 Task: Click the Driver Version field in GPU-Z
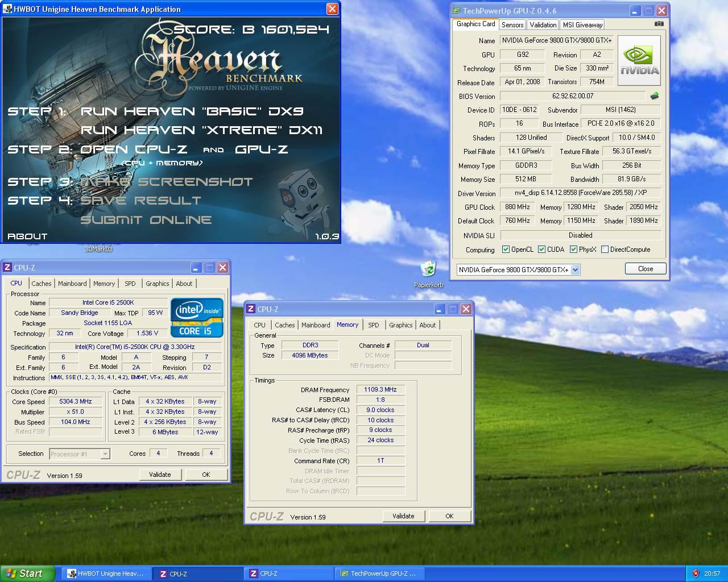click(x=580, y=193)
